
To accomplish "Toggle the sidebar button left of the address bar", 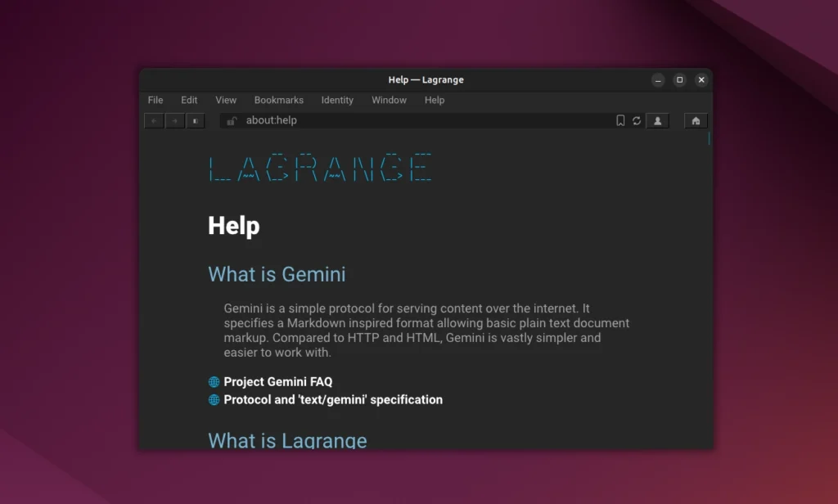I will (195, 120).
